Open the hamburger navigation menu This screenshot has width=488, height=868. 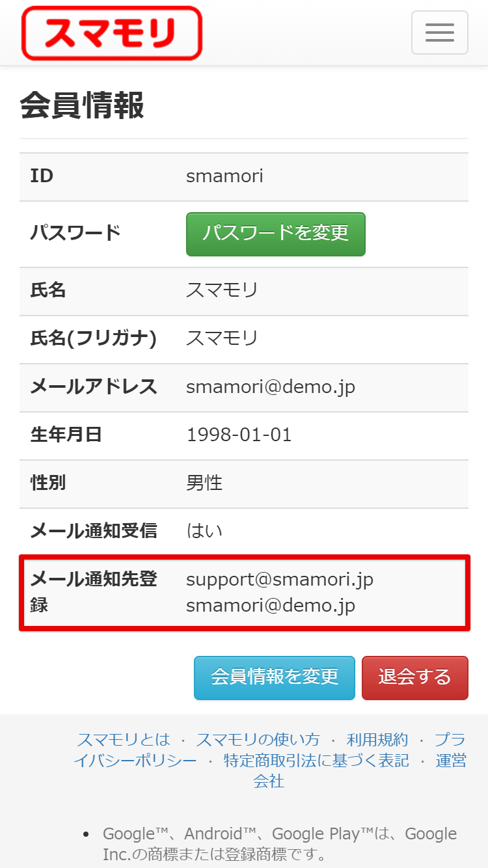440,33
